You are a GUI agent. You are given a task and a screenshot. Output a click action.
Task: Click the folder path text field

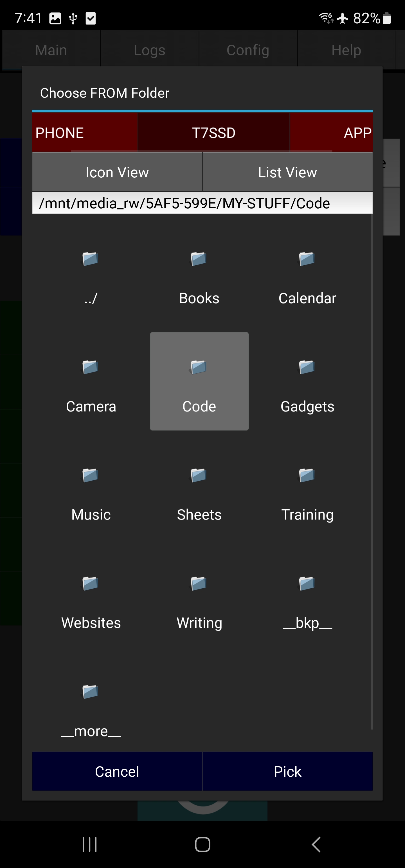click(202, 203)
